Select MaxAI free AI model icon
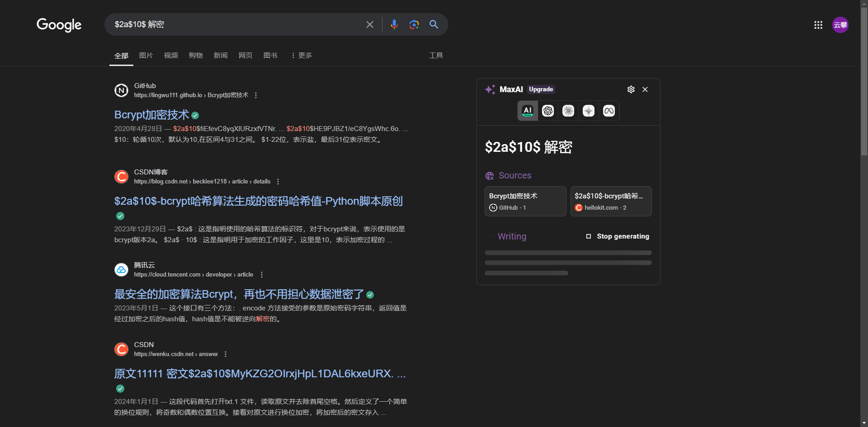 [528, 111]
